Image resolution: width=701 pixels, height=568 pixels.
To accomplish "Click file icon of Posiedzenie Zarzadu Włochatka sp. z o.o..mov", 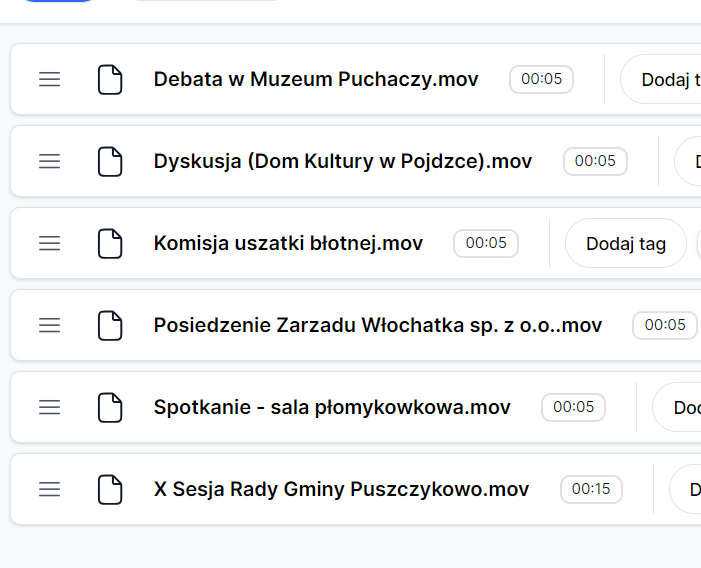I will [x=110, y=325].
